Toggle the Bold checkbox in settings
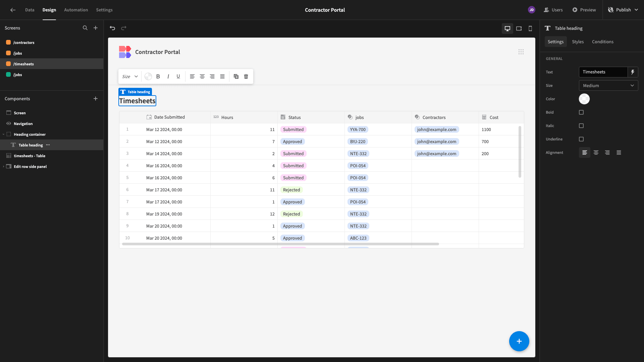 (x=581, y=112)
